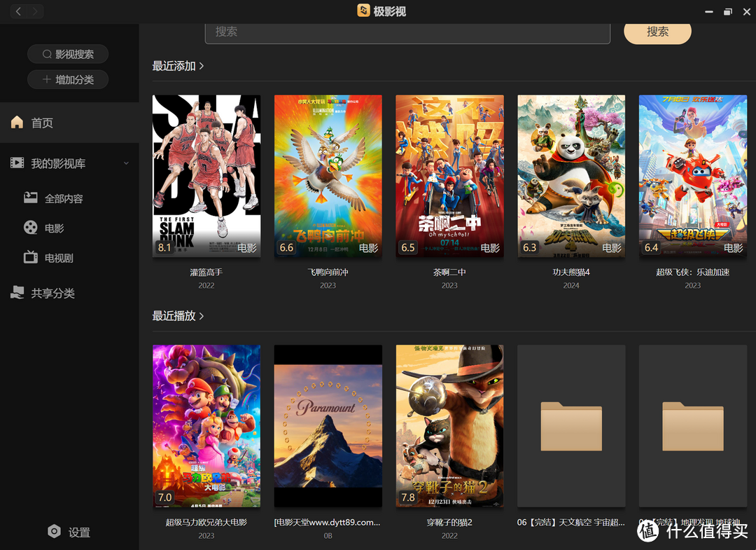The width and height of the screenshot is (756, 550).
Task: Collapse the 我的影视库 chevron
Action: coord(126,163)
